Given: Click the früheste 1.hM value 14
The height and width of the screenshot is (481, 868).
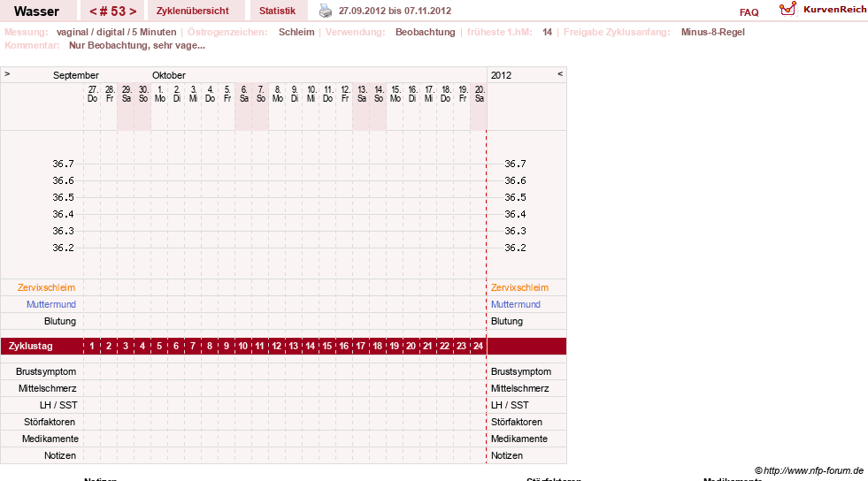Looking at the screenshot, I should [x=547, y=32].
